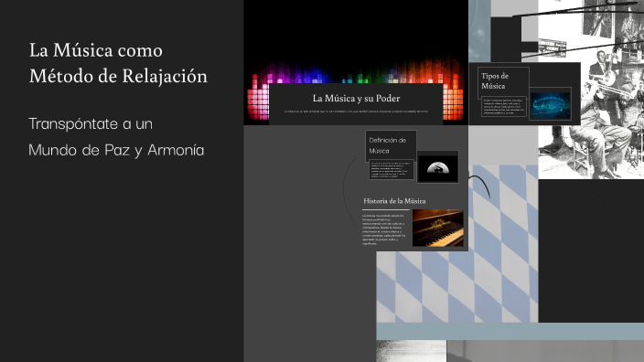
Task: Click the title 'La Música como Método de Relajación'
Action: coord(118,63)
